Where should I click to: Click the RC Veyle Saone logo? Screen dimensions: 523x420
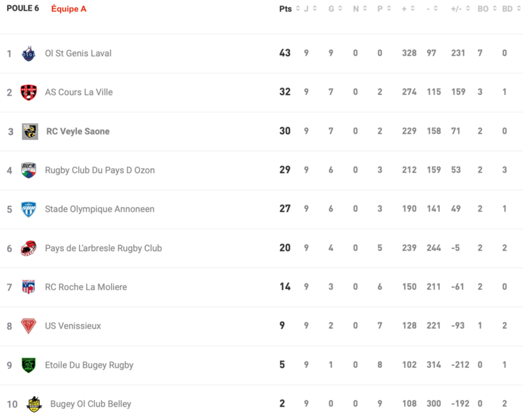point(30,131)
